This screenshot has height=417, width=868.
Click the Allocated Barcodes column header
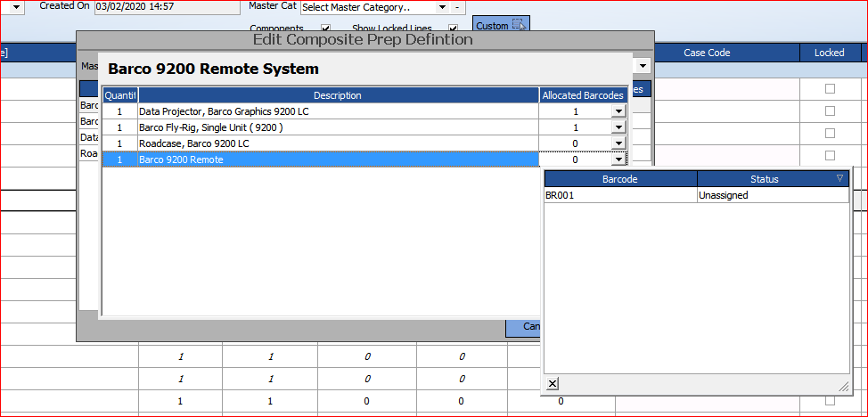pos(583,95)
